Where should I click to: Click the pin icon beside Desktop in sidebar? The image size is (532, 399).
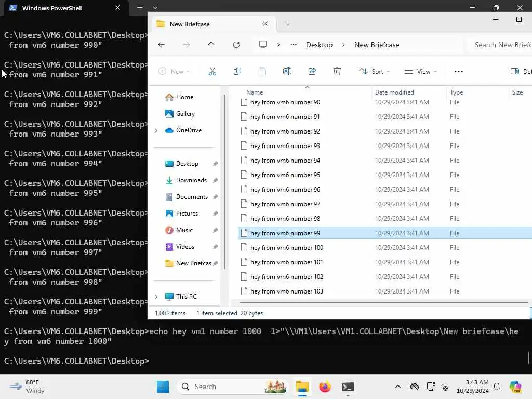215,164
